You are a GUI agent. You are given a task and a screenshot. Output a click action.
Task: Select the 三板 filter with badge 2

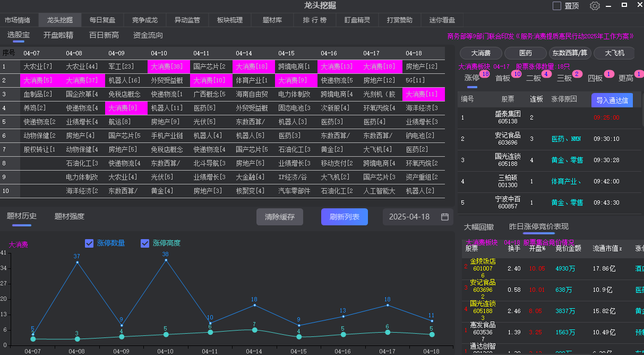click(x=564, y=77)
